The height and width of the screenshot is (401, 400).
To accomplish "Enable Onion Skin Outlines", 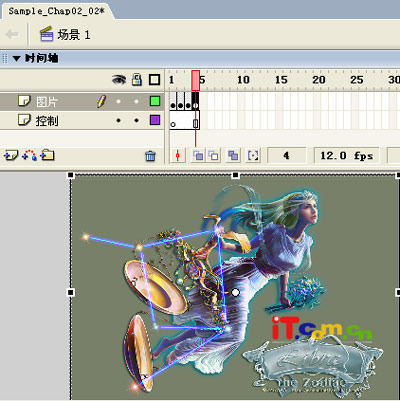I will pos(213,156).
